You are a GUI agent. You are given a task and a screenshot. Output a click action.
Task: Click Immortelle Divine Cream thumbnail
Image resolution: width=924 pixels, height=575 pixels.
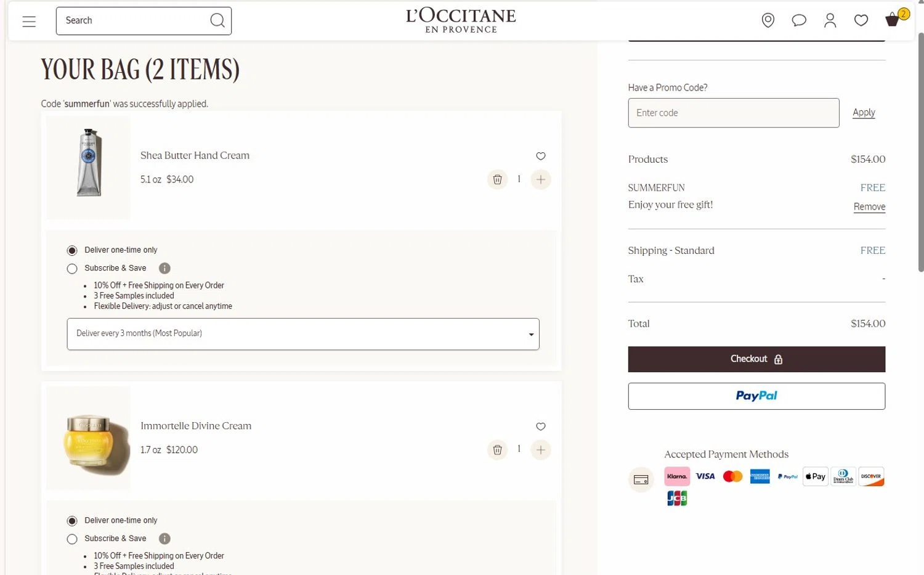click(89, 438)
